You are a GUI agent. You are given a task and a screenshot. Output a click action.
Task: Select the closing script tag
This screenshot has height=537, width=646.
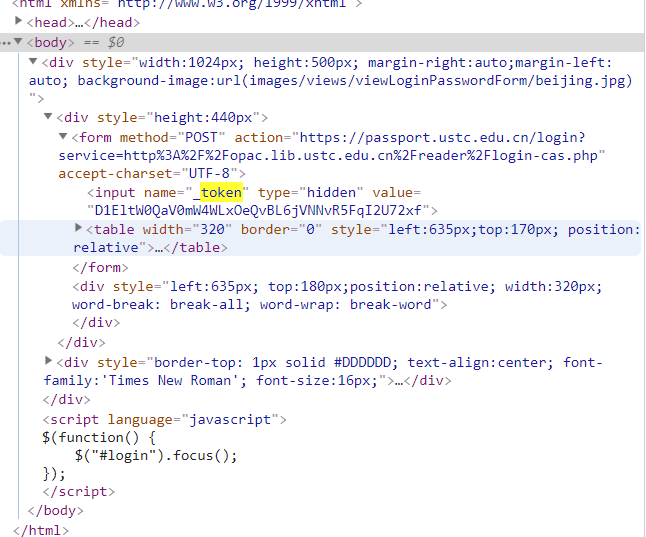[79, 492]
